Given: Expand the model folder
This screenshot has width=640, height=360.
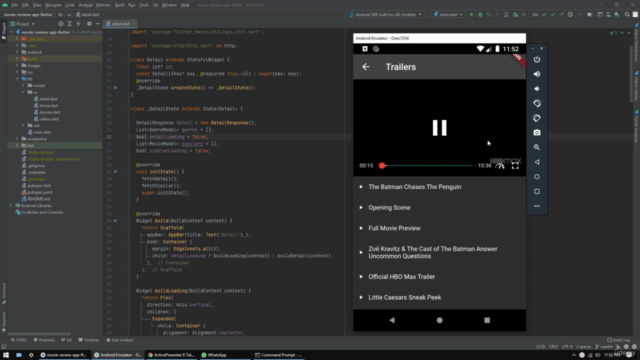Looking at the screenshot, I should click(x=23, y=85).
